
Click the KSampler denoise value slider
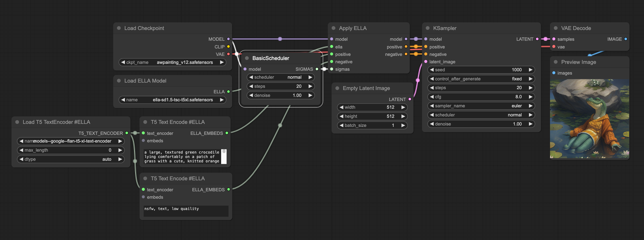(481, 124)
